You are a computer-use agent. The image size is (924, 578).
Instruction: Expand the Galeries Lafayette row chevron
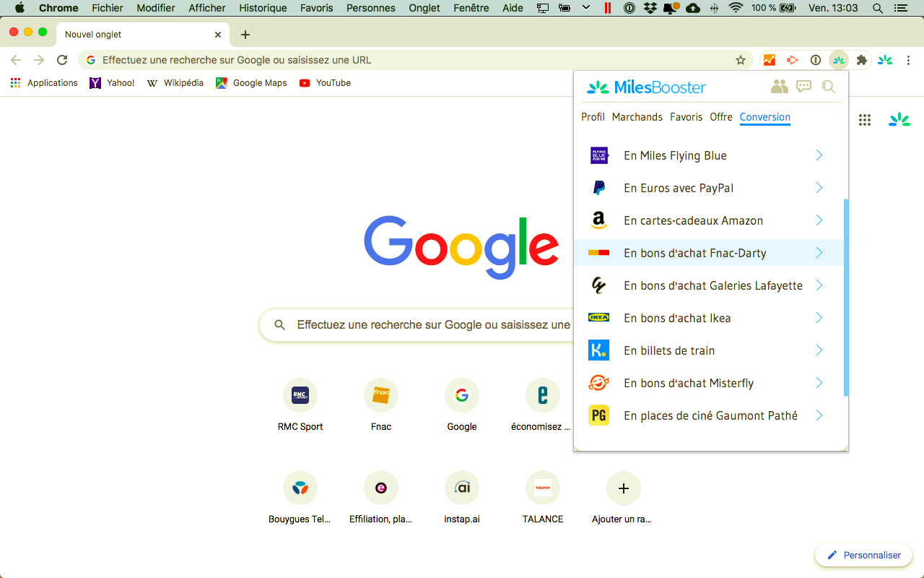pyautogui.click(x=819, y=285)
